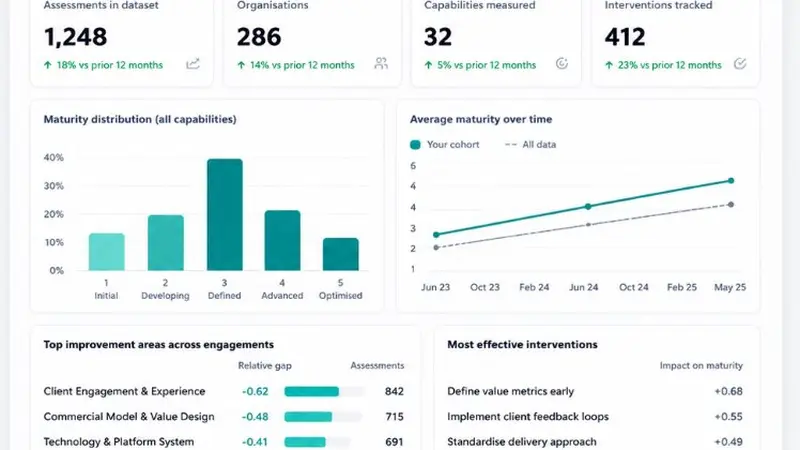
Task: Click the Feb 25 x-axis label
Action: point(682,287)
